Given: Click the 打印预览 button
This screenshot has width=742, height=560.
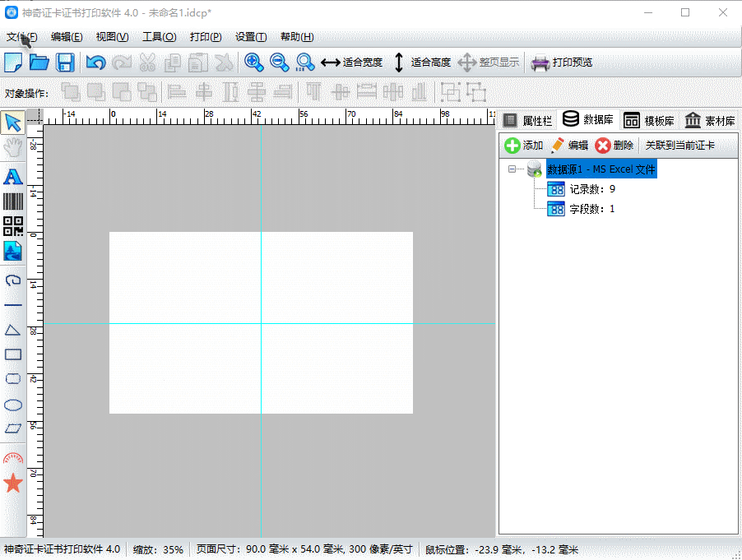Looking at the screenshot, I should [x=562, y=62].
